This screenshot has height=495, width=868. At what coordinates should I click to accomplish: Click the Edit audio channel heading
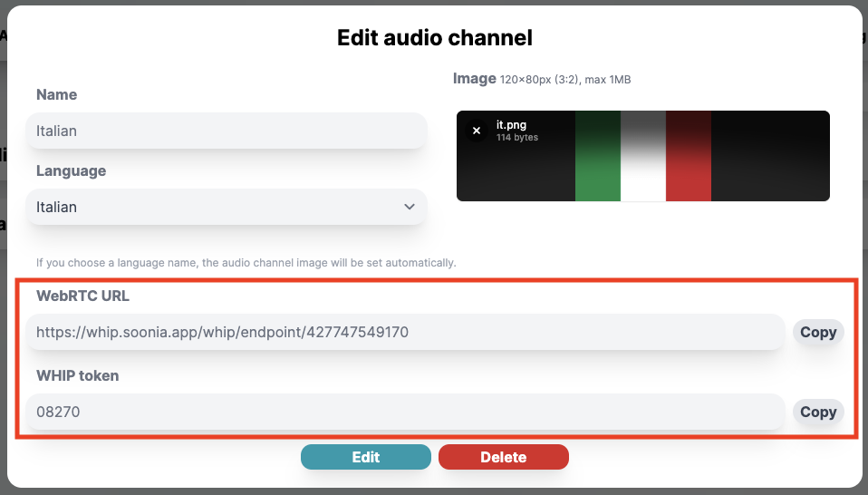[434, 37]
